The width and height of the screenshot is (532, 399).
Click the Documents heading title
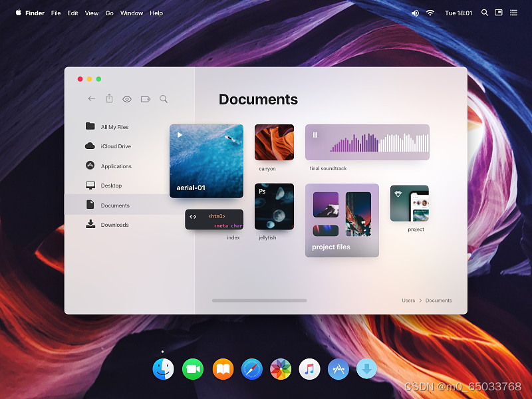[x=258, y=99]
